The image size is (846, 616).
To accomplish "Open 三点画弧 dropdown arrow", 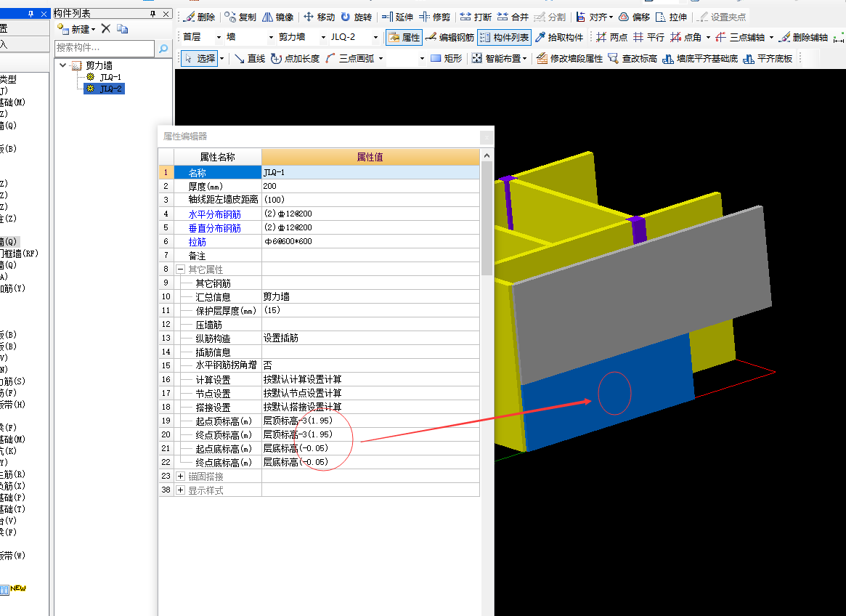I will pyautogui.click(x=381, y=58).
